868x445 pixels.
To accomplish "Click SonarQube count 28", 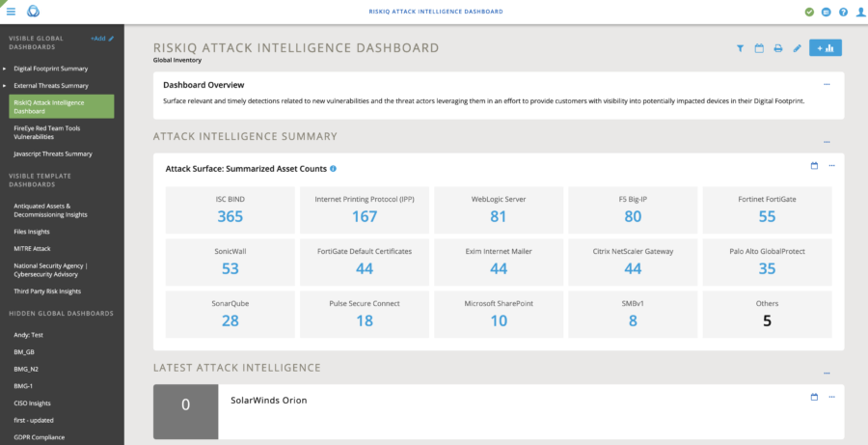I will (x=231, y=320).
